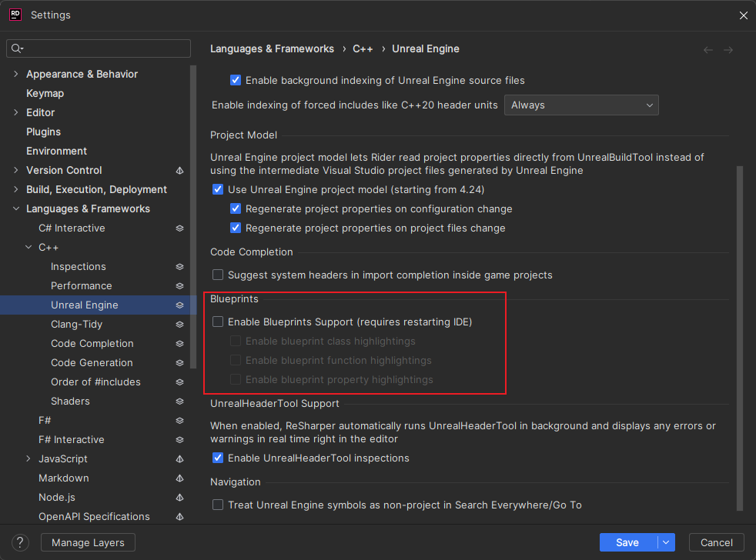Viewport: 756px width, 560px height.
Task: Select Markdown settings page
Action: point(64,478)
